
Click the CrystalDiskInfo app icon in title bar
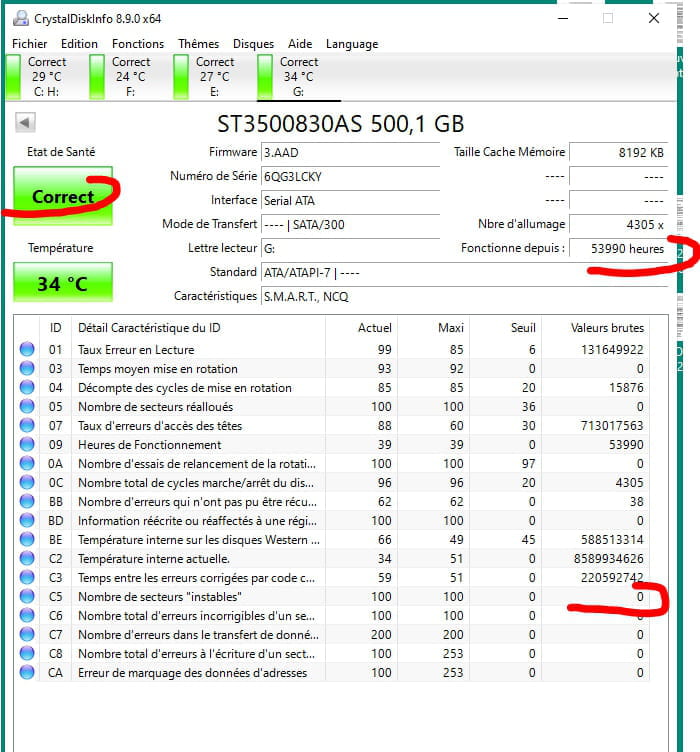[18, 18]
